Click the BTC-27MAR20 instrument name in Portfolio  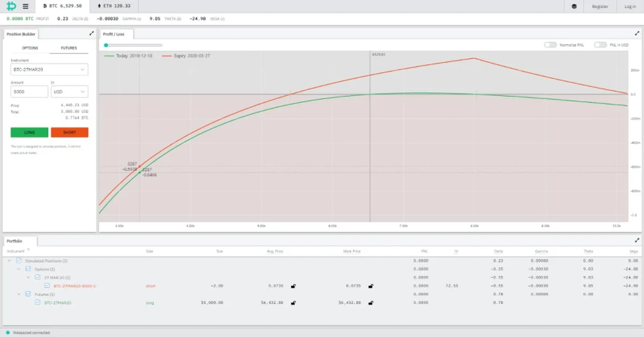coord(58,303)
